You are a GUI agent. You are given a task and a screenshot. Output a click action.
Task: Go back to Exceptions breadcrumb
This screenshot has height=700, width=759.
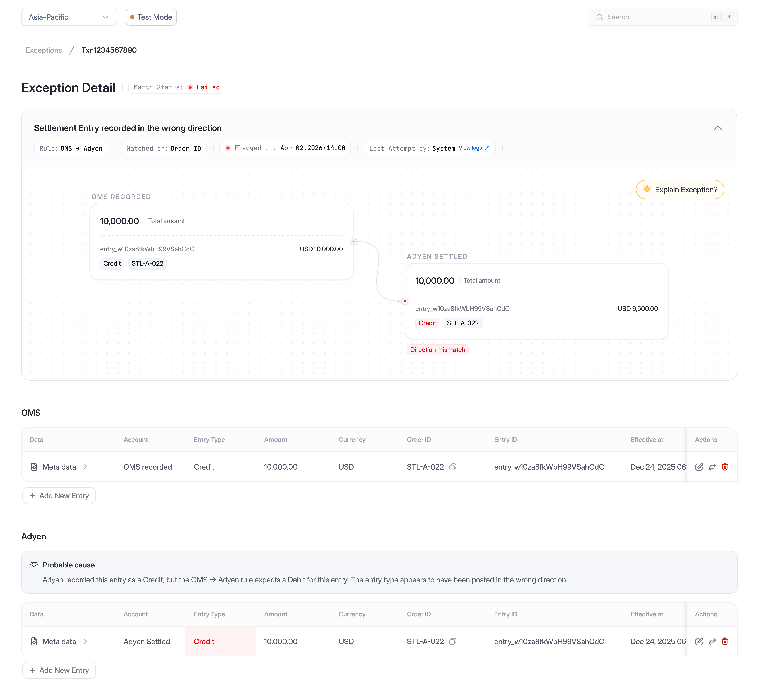pyautogui.click(x=44, y=50)
